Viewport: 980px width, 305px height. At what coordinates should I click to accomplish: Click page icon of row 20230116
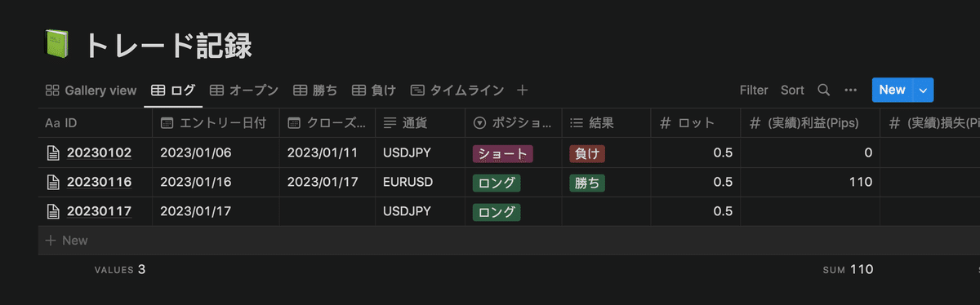click(x=53, y=182)
